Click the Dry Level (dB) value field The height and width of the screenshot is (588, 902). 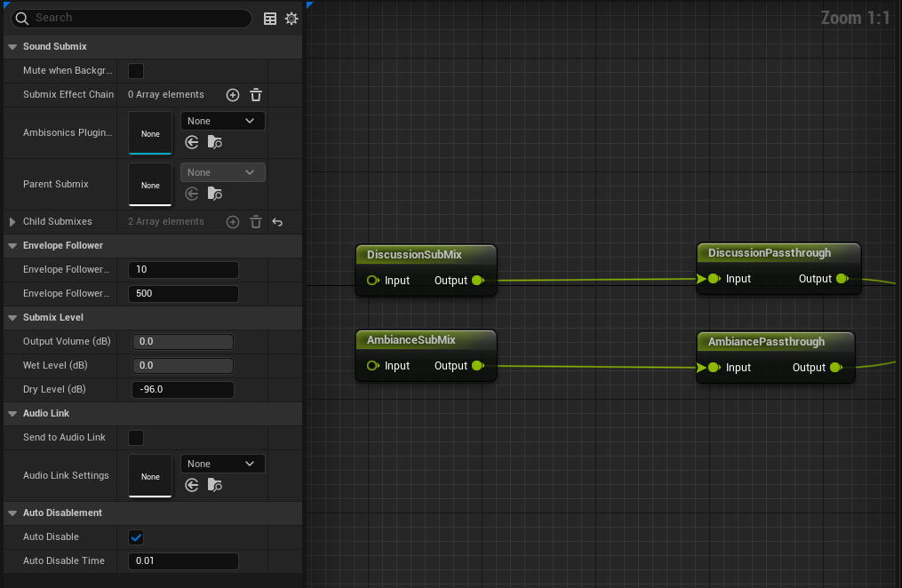(182, 390)
